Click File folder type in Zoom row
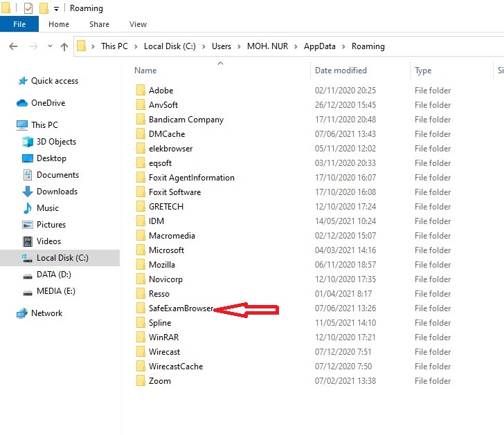This screenshot has width=504, height=435. [x=433, y=381]
